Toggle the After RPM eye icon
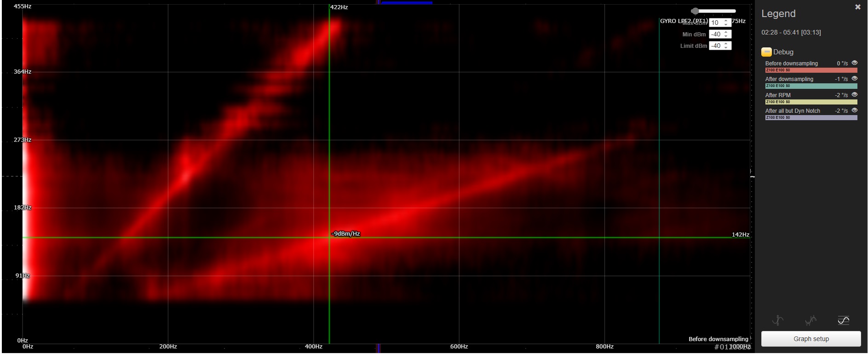 click(x=854, y=95)
